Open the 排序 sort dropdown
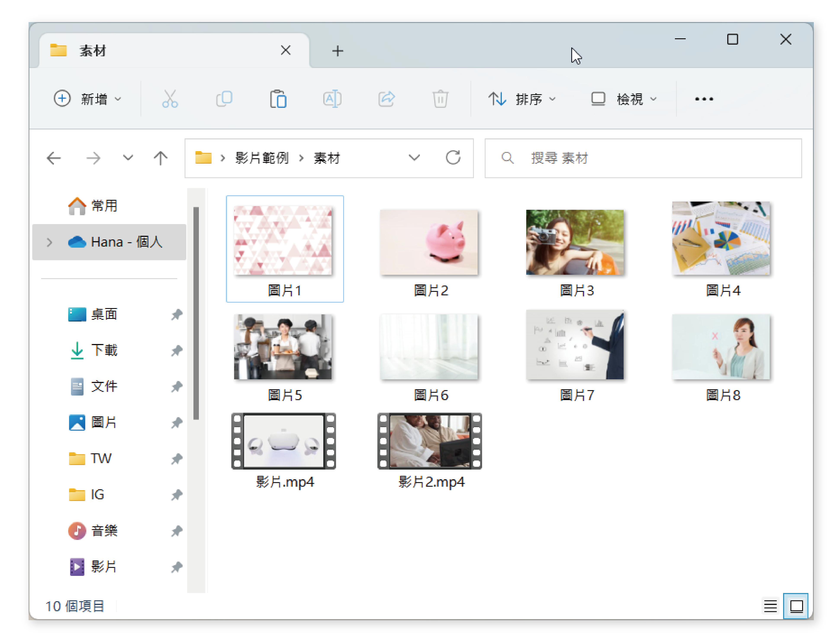The width and height of the screenshot is (840, 643). click(x=522, y=99)
